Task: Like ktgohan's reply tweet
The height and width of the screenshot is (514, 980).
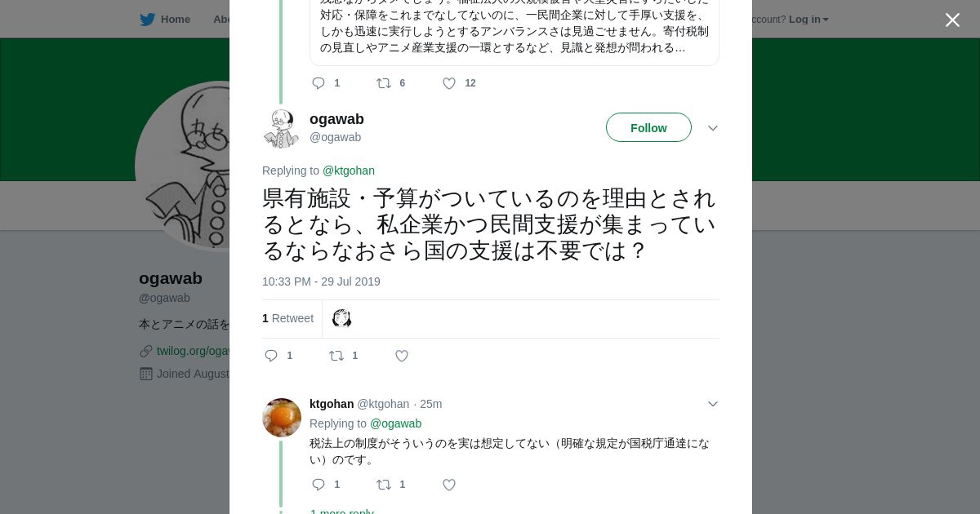Action: click(x=449, y=485)
